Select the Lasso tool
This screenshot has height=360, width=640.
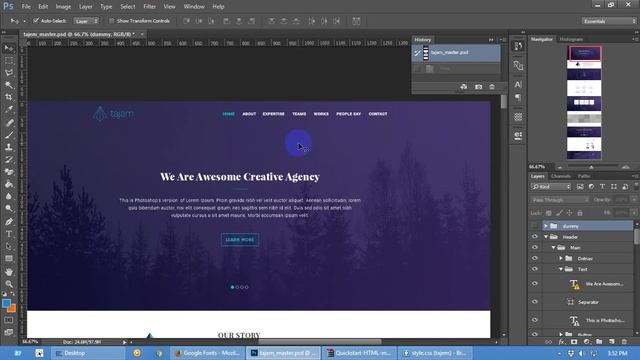(x=9, y=73)
